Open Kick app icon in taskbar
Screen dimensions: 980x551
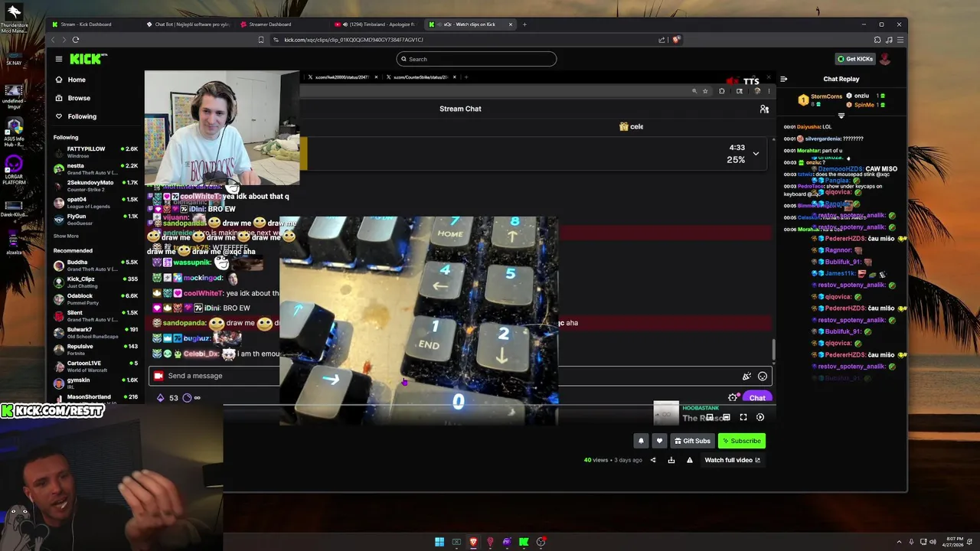(524, 542)
